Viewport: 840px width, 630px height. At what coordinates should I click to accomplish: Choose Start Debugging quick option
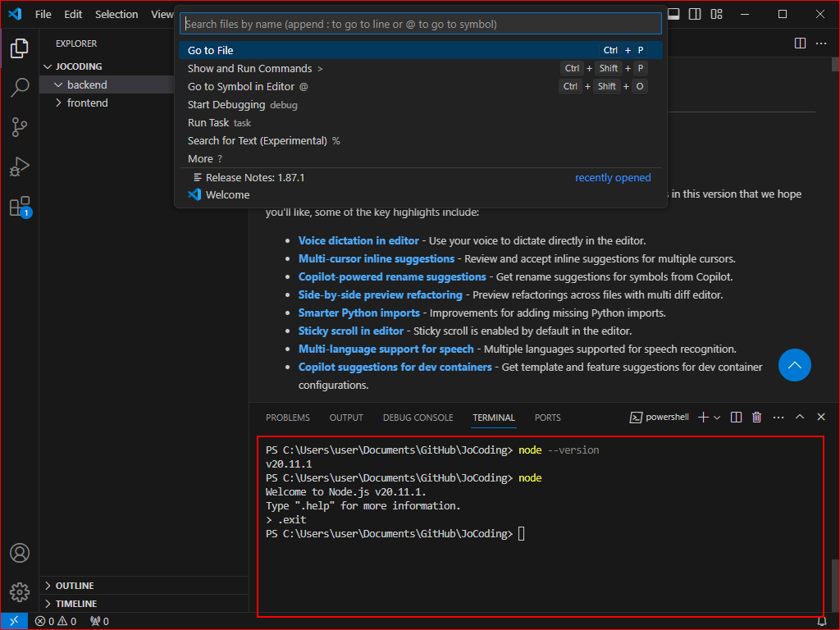tap(421, 104)
